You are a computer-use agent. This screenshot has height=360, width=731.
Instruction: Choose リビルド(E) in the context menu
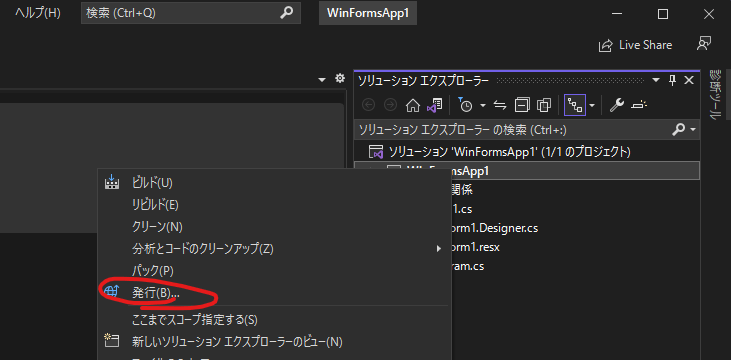pyautogui.click(x=274, y=204)
